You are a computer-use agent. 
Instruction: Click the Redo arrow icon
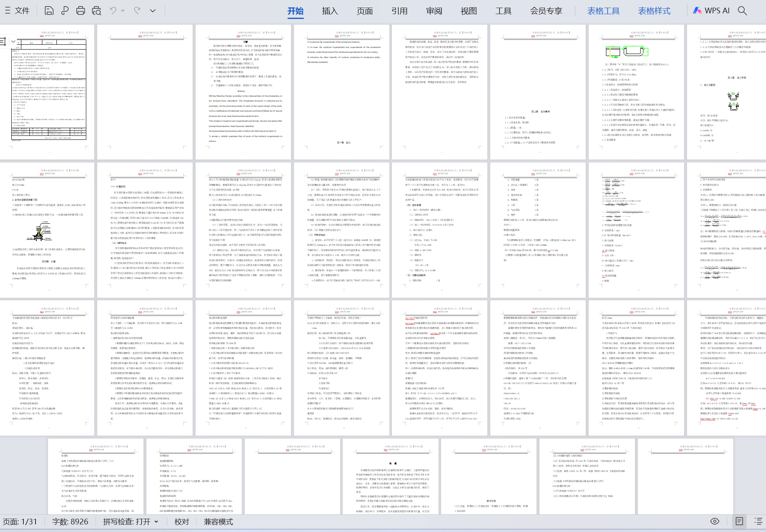tap(137, 11)
